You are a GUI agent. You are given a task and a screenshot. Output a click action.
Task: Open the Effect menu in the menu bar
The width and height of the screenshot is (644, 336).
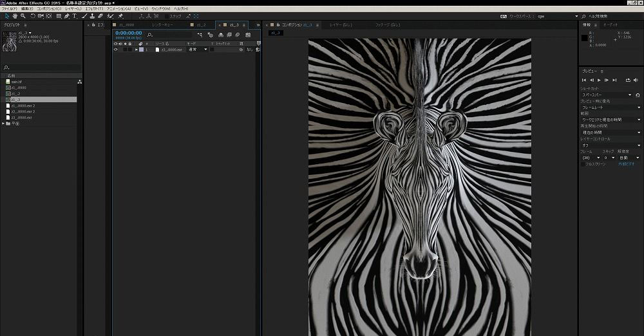point(94,8)
